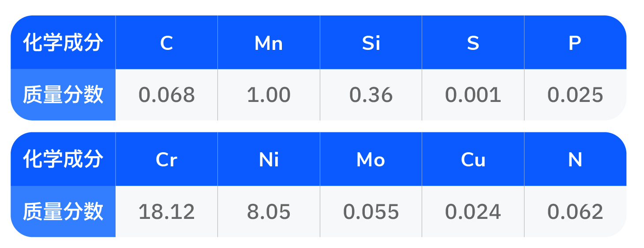Click the C column header cell
Viewport: 644px width, 248px height.
(x=166, y=43)
